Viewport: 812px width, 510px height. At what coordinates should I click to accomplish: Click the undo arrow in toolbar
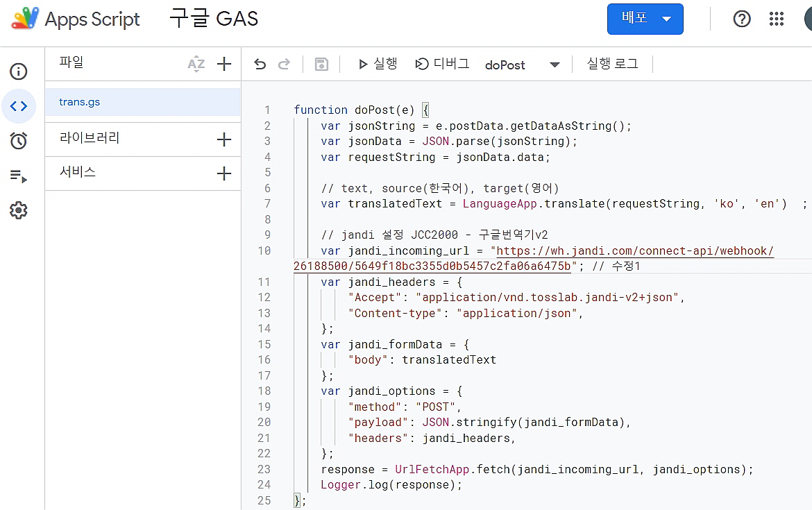pos(260,65)
